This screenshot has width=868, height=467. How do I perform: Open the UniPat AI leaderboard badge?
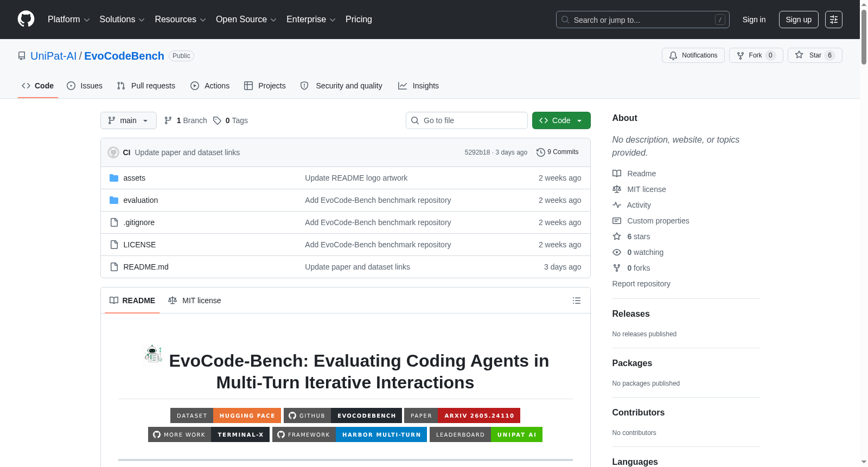(x=486, y=434)
